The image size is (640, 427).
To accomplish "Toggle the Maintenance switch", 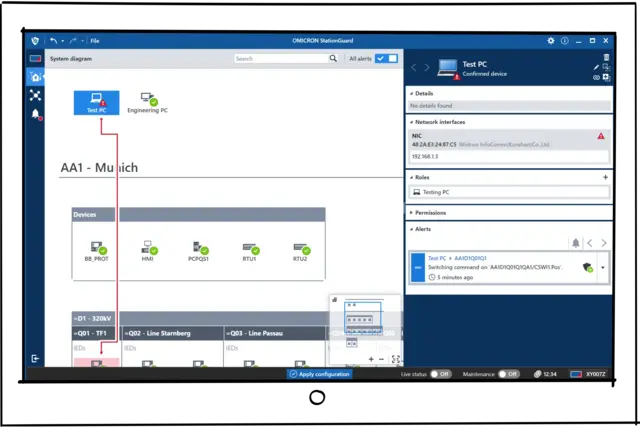I will click(x=508, y=374).
